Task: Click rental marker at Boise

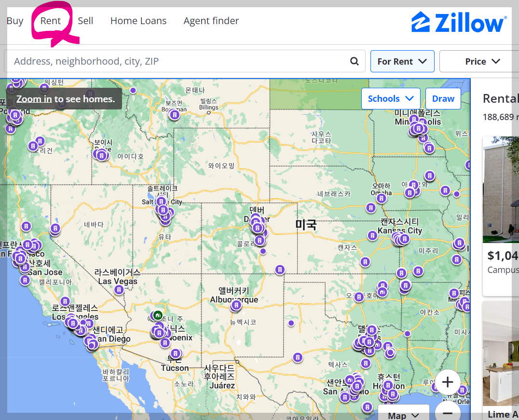Action: pos(102,155)
